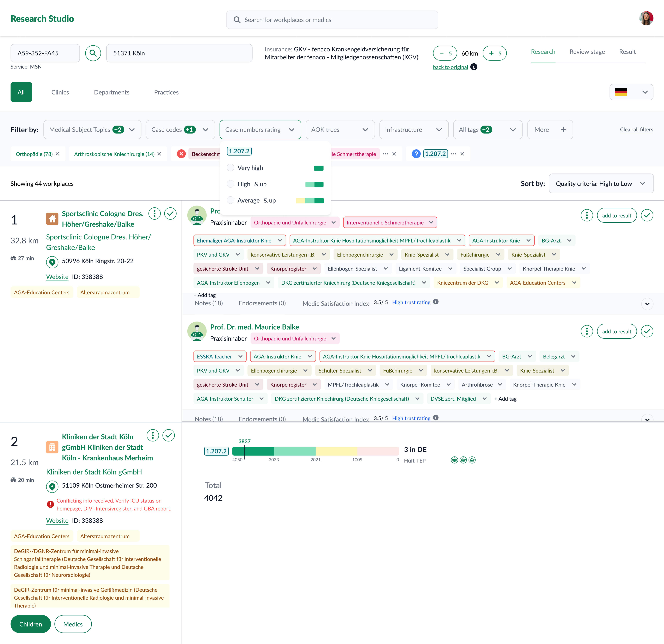Choose the Average & up radio option
The height and width of the screenshot is (644, 664).
tap(230, 200)
